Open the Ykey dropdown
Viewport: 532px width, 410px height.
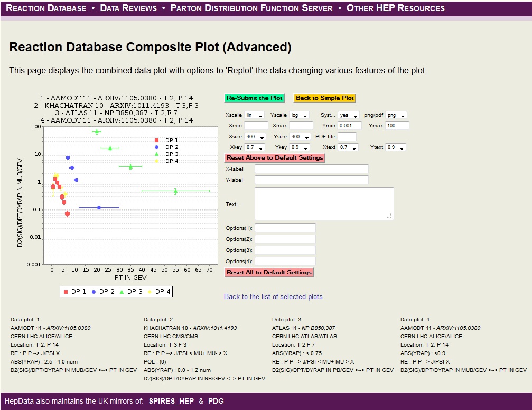[x=300, y=147]
